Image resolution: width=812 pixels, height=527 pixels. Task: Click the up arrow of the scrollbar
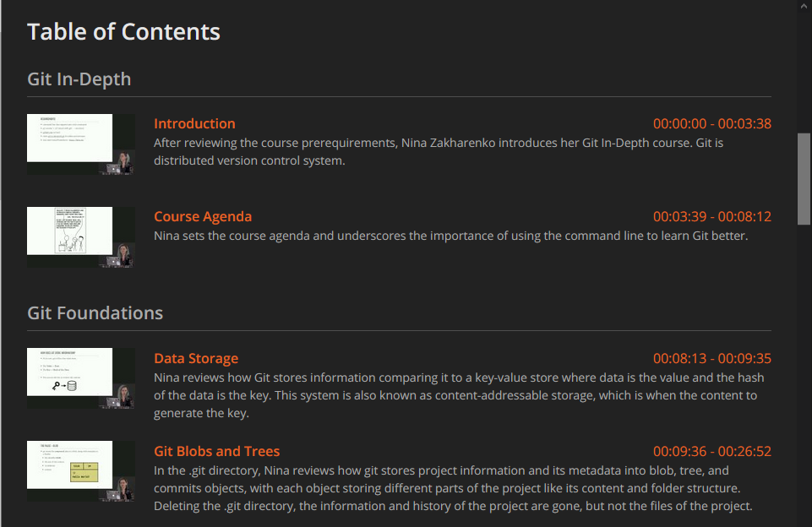(x=803, y=7)
